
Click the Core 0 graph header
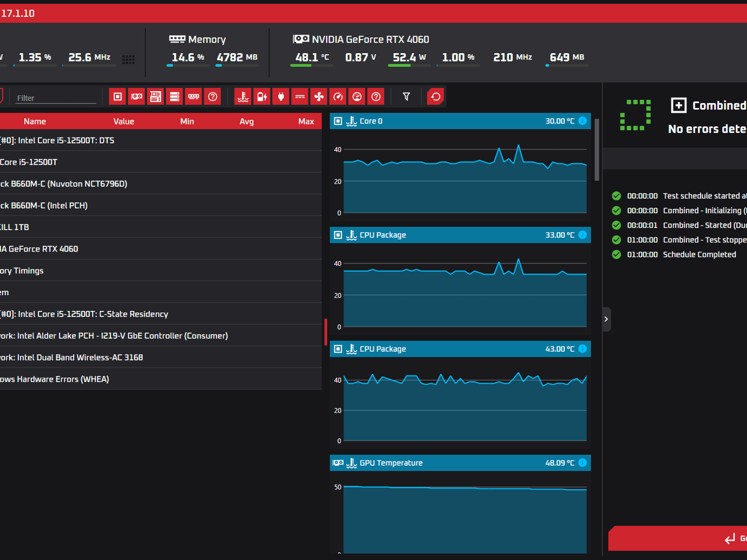(460, 121)
